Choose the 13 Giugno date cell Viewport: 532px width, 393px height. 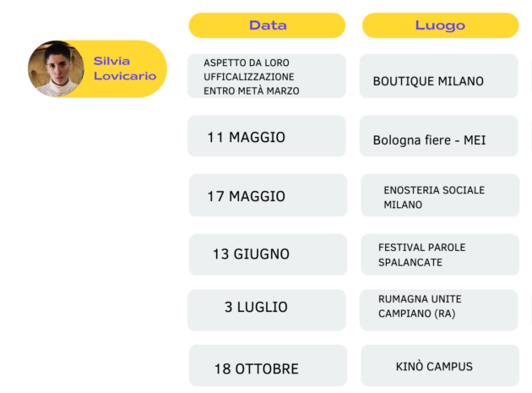(268, 254)
